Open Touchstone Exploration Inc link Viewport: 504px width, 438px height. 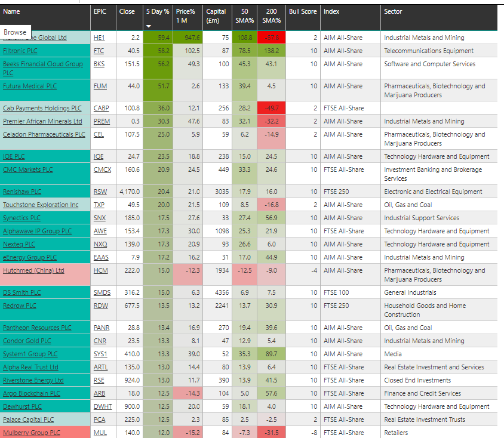point(41,205)
